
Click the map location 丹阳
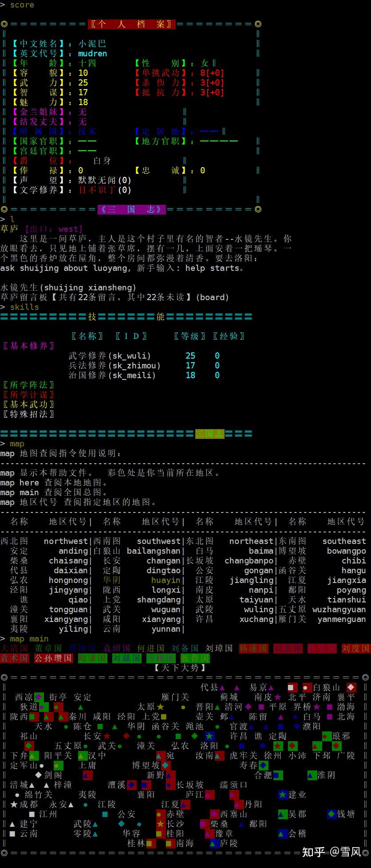tap(253, 804)
